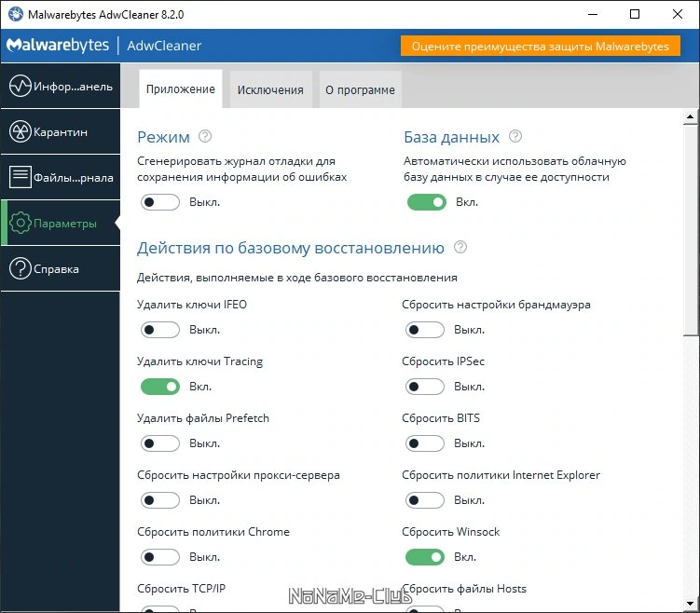Viewport: 700px width, 613px height.
Task: Click the Удалить ключи Tracing label
Action: pyautogui.click(x=200, y=361)
